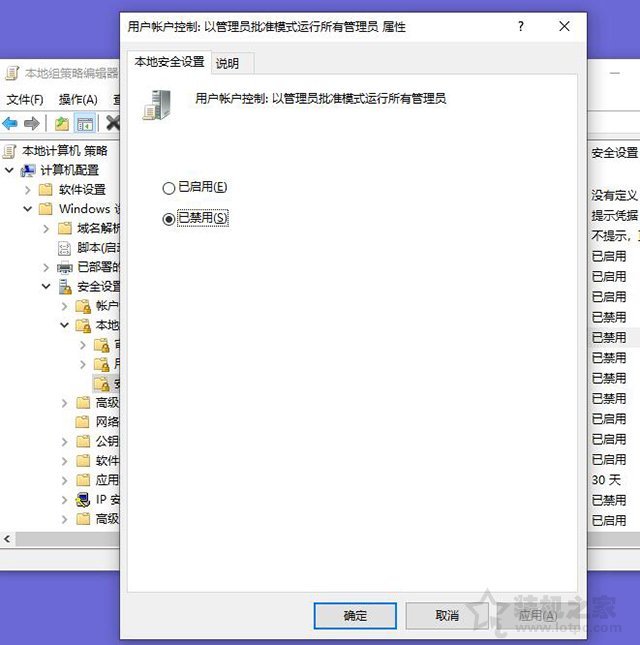Click the Up one level folder icon
The height and width of the screenshot is (645, 640).
coord(62,123)
